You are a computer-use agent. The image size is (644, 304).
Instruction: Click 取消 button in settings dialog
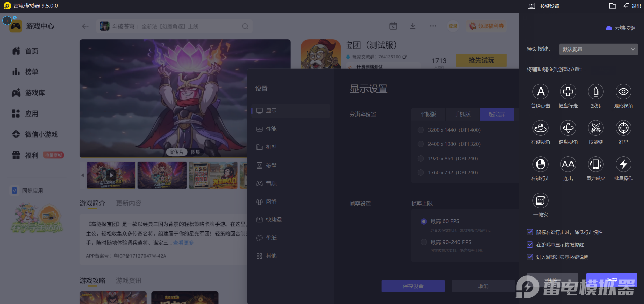[483, 286]
